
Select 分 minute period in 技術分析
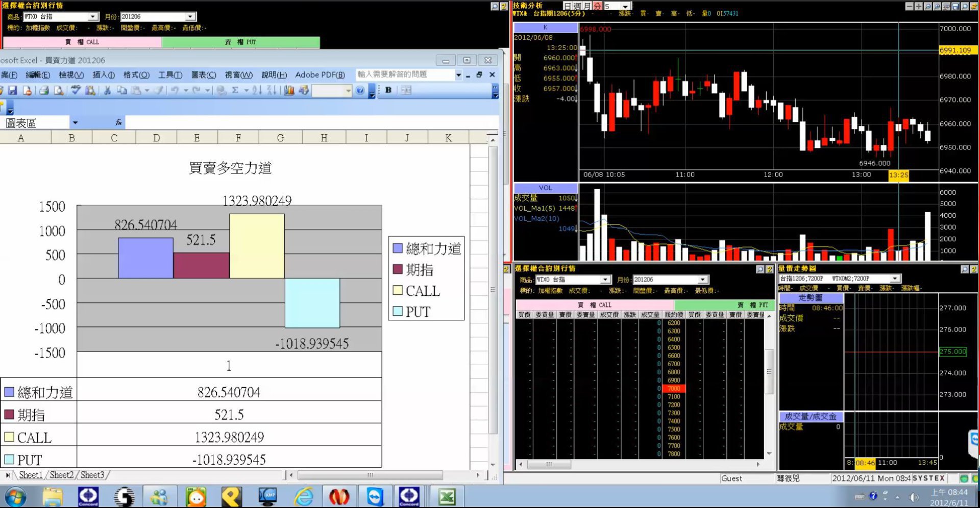(597, 6)
